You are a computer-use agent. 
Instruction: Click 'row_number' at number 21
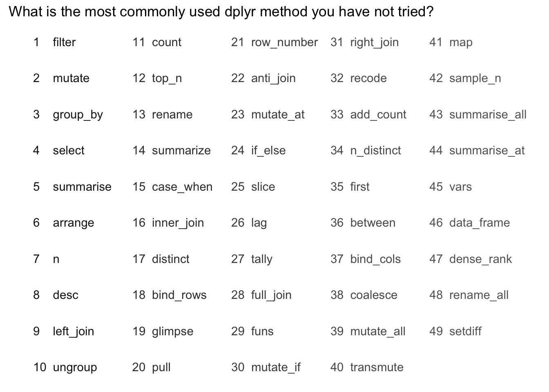click(x=284, y=42)
